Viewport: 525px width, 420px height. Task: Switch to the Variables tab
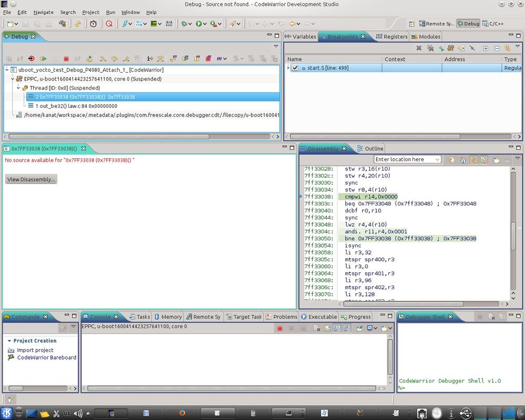[x=301, y=36]
